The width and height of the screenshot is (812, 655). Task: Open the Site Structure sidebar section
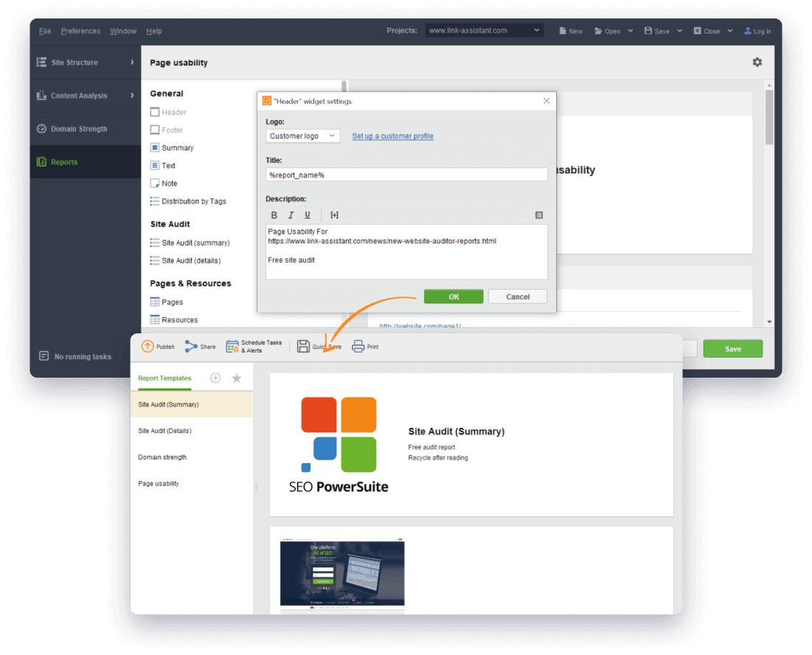(86, 62)
